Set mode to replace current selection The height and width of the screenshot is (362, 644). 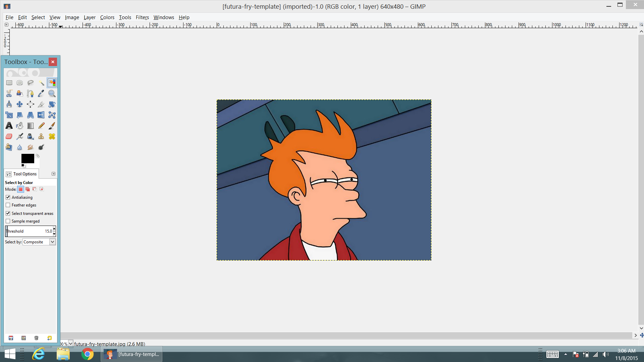(20, 189)
